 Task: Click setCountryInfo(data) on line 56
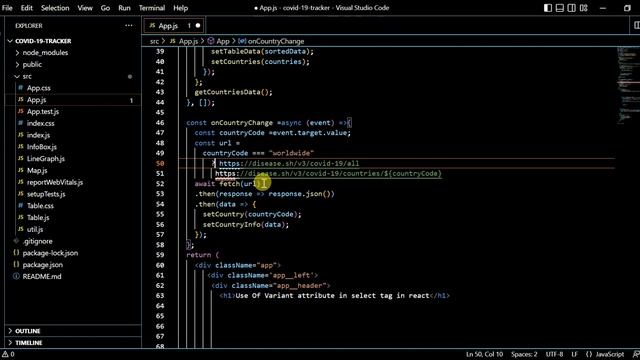pyautogui.click(x=246, y=225)
